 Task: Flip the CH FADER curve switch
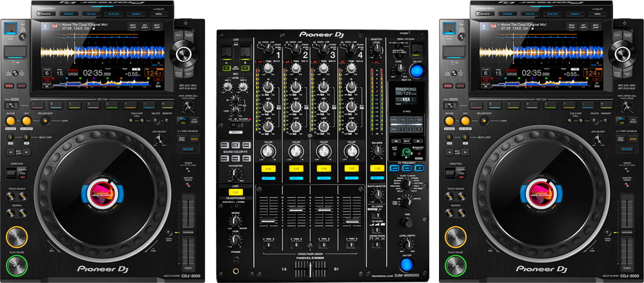pyautogui.click(x=377, y=229)
